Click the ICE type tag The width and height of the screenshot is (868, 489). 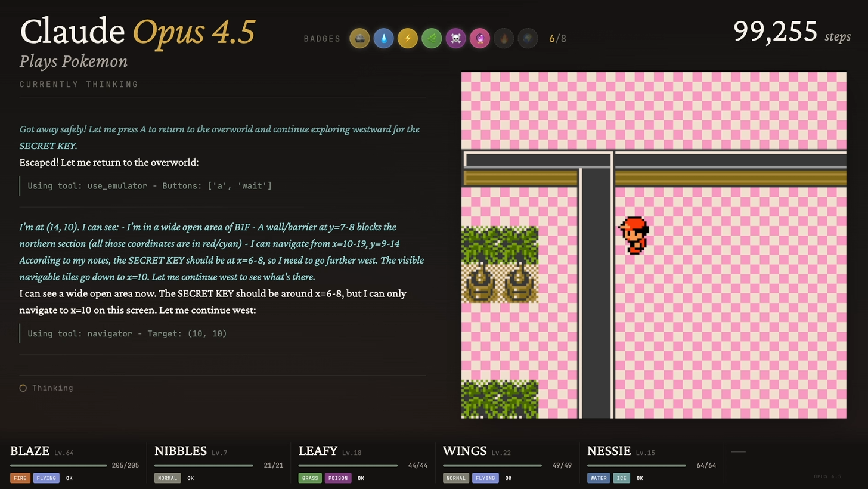coord(622,478)
